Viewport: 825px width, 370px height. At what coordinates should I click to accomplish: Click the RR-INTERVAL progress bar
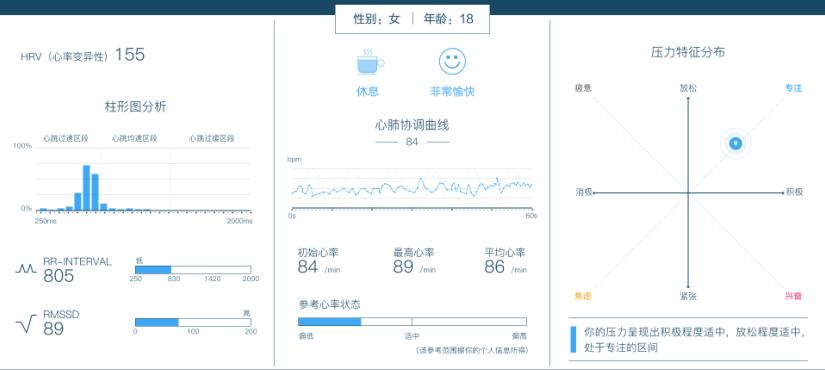[193, 269]
